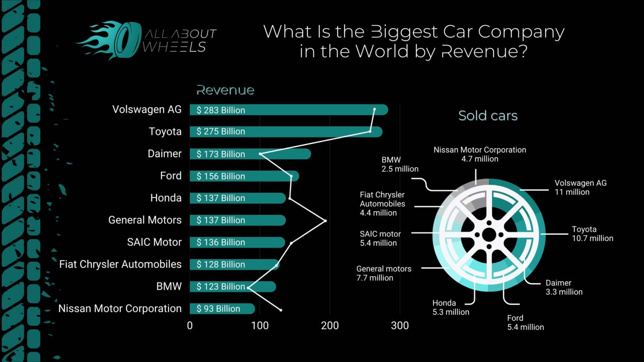
Task: Click the white wheel hub at the chart center
Action: [x=488, y=235]
